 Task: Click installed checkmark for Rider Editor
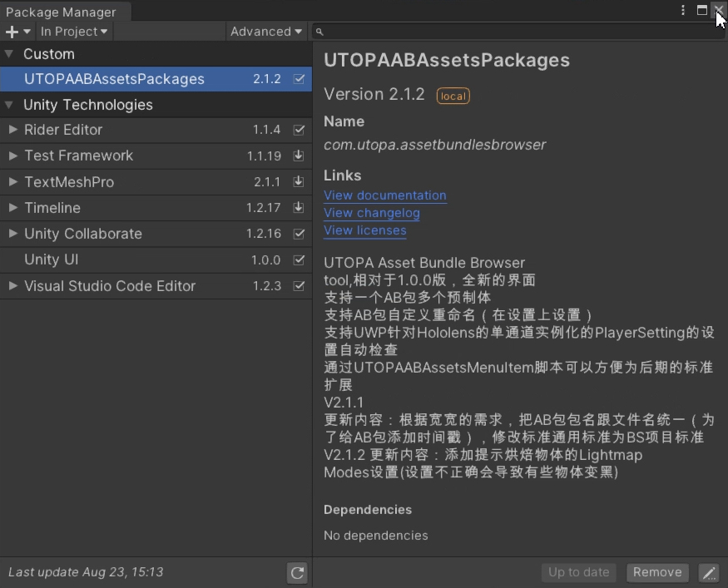(300, 131)
